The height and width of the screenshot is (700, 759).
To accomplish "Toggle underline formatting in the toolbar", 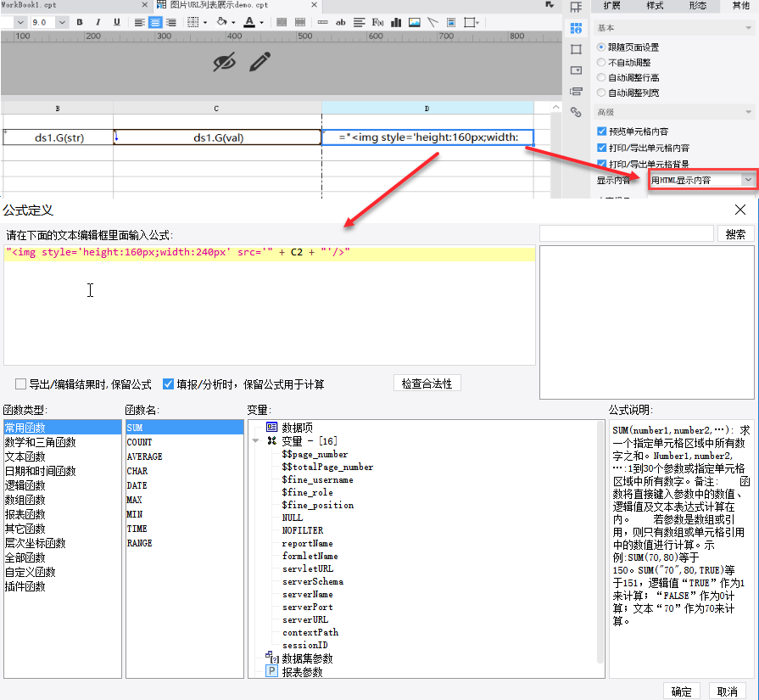I will click(x=116, y=22).
